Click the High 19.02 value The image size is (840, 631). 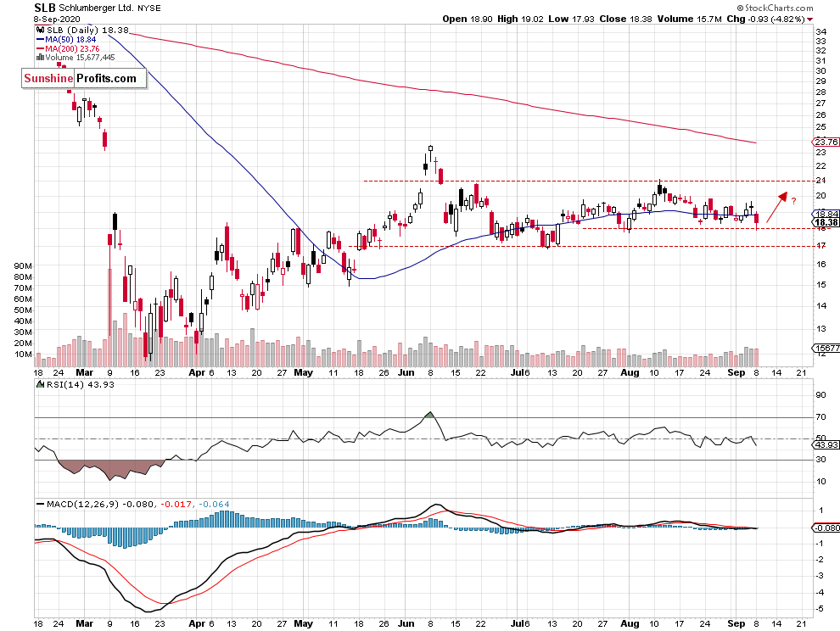tap(520, 19)
